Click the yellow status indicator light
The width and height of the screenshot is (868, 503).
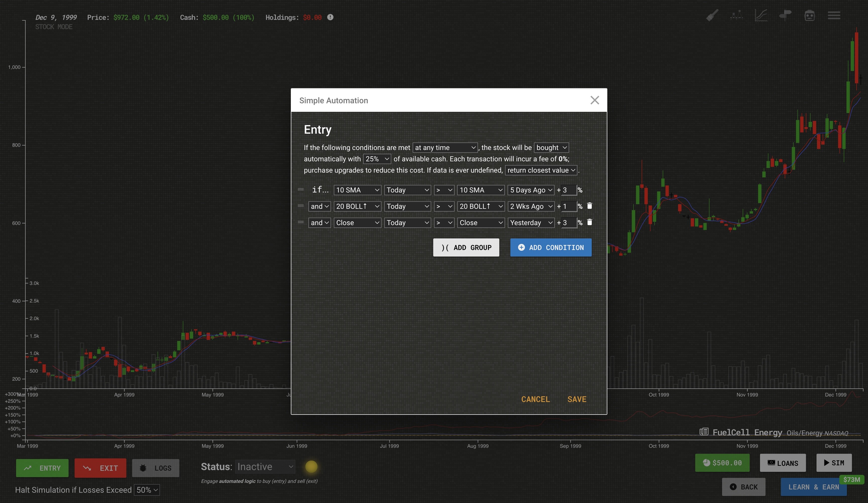(311, 467)
